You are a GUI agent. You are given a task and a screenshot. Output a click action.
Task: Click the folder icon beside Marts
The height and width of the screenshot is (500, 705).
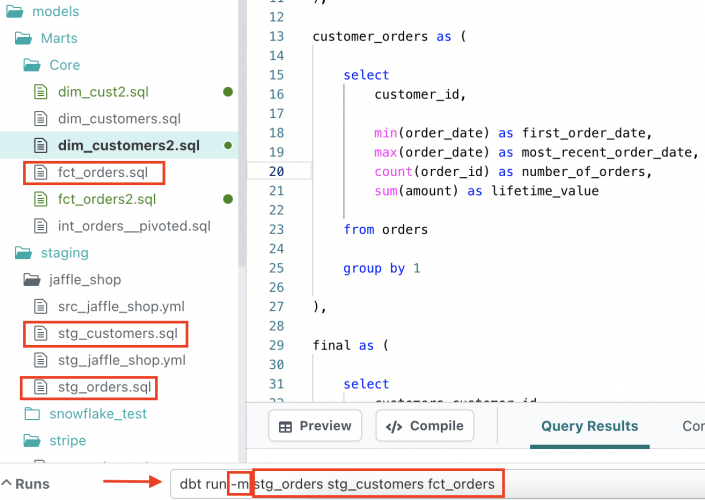22,38
